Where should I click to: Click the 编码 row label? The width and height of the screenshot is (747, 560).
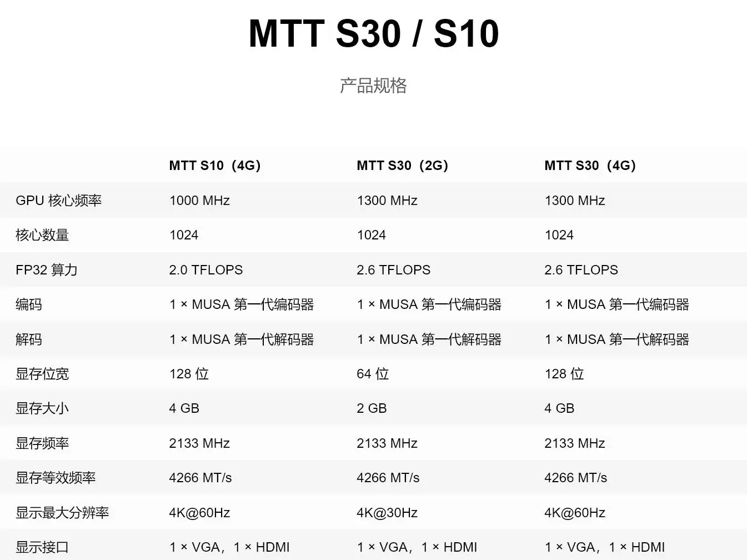point(29,304)
